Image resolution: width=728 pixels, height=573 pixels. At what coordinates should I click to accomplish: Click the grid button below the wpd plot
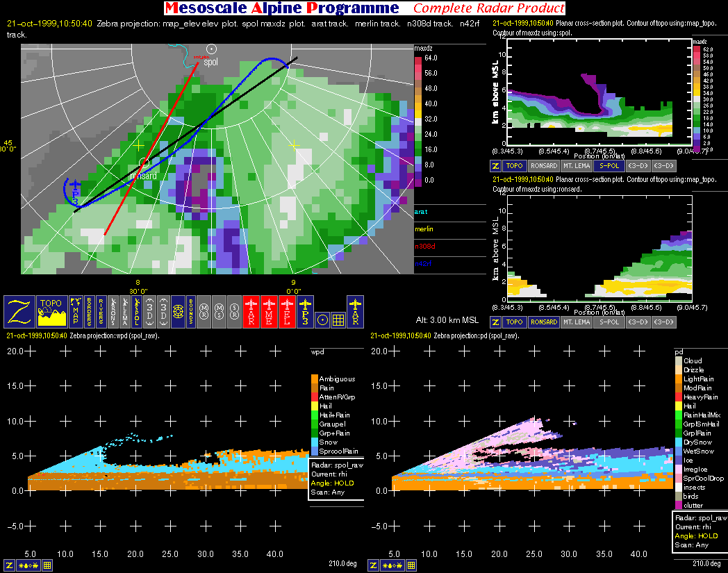(x=47, y=565)
